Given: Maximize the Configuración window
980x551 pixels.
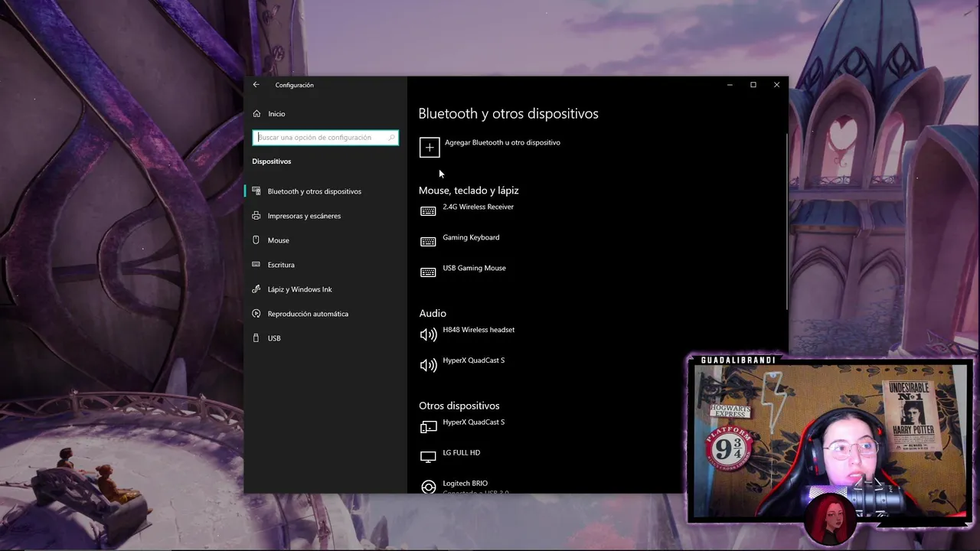Looking at the screenshot, I should 753,85.
